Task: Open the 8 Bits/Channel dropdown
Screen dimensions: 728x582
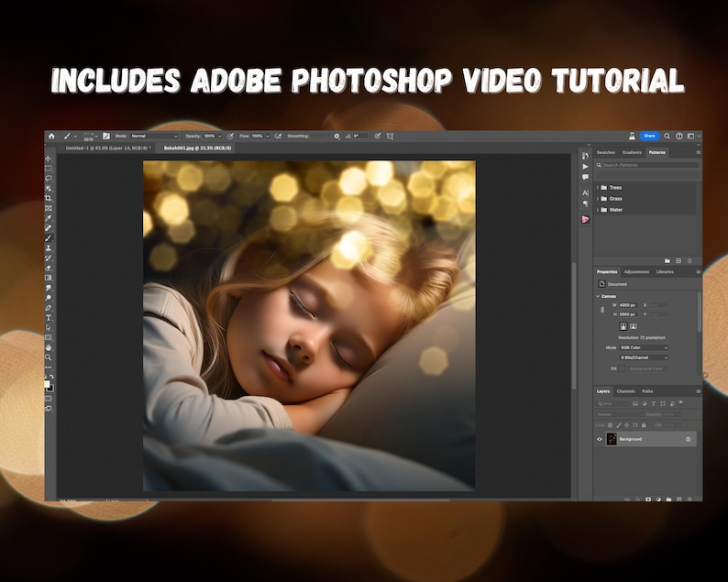Action: click(x=644, y=357)
